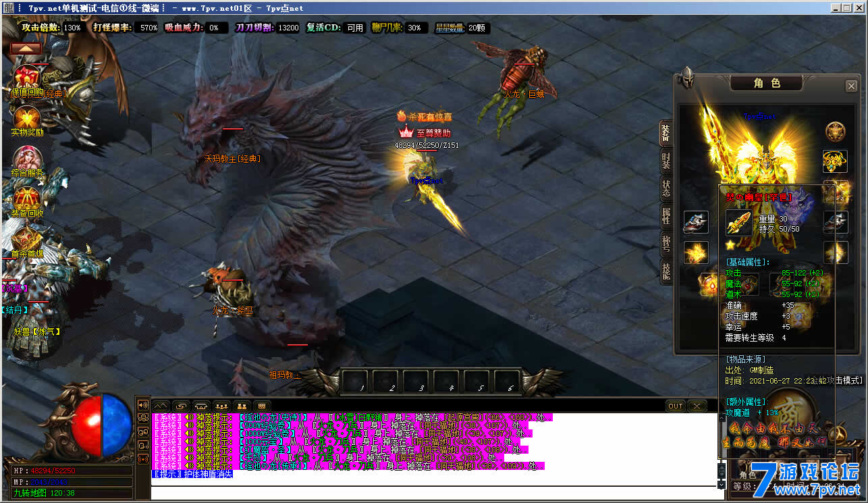Click the 鞭尸几率 30% stat display
The image size is (868, 503).
(400, 28)
